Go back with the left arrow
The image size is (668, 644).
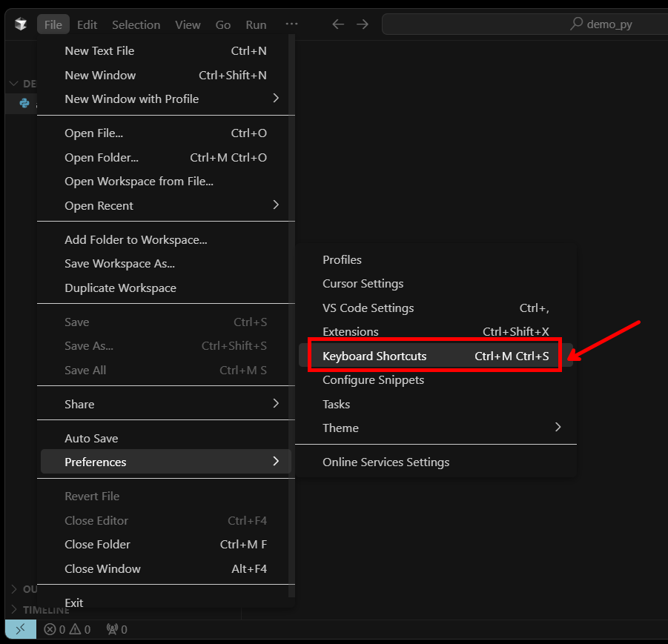tap(338, 24)
